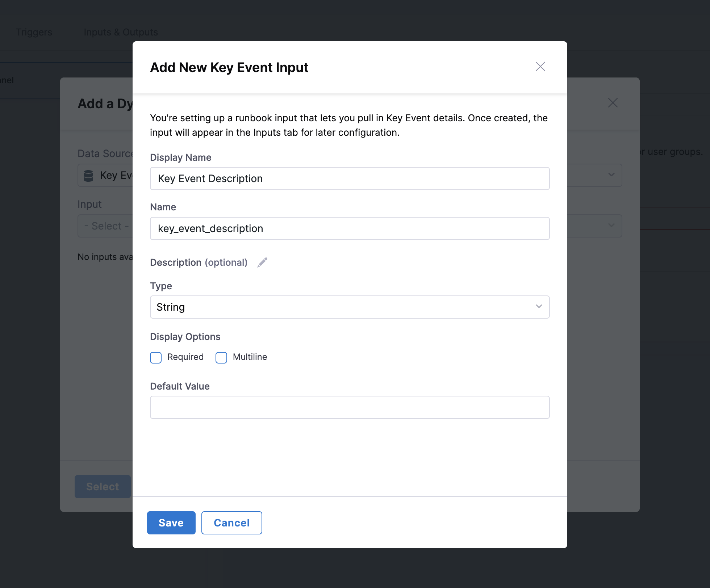Toggle Required off after checking Multiline

pyautogui.click(x=155, y=357)
